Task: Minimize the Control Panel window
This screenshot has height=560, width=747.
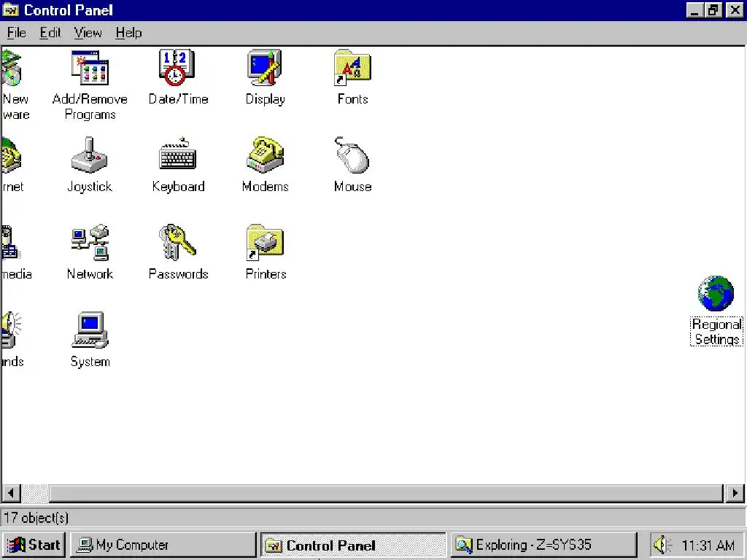Action: (694, 10)
